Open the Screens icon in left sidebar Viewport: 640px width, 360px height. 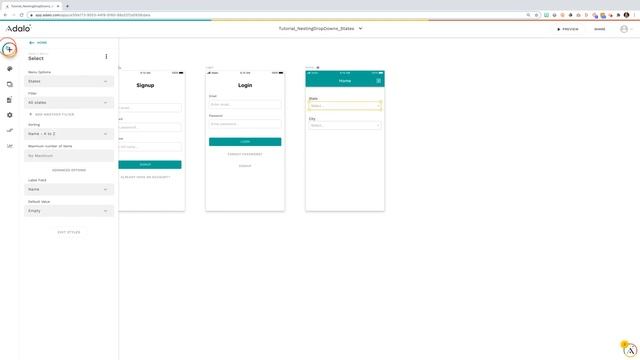(x=10, y=84)
